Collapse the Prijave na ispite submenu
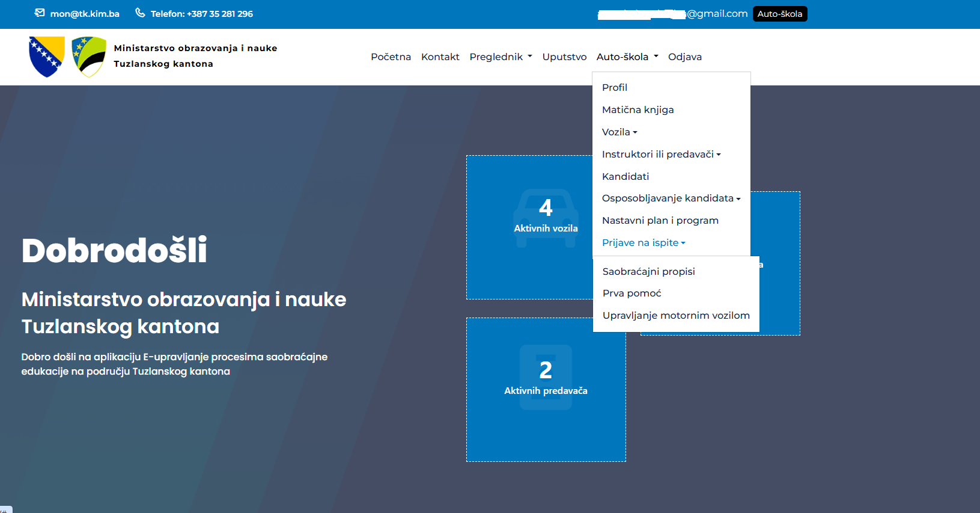The height and width of the screenshot is (513, 980). click(644, 242)
